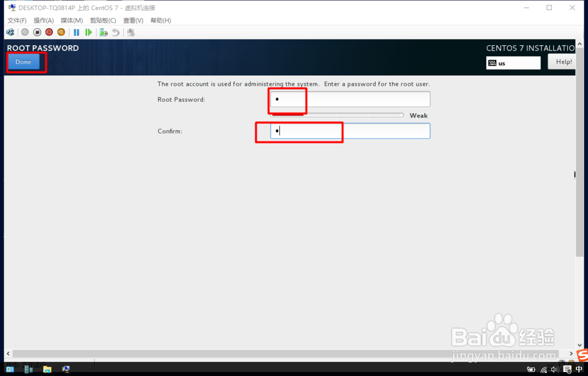Send Ctrl+Alt+Delete using the toolbar icon

click(10, 32)
